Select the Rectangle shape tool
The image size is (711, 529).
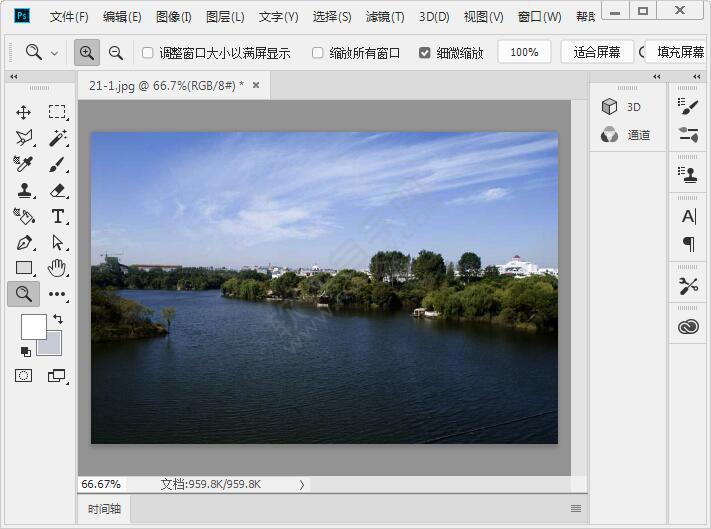pyautogui.click(x=24, y=268)
